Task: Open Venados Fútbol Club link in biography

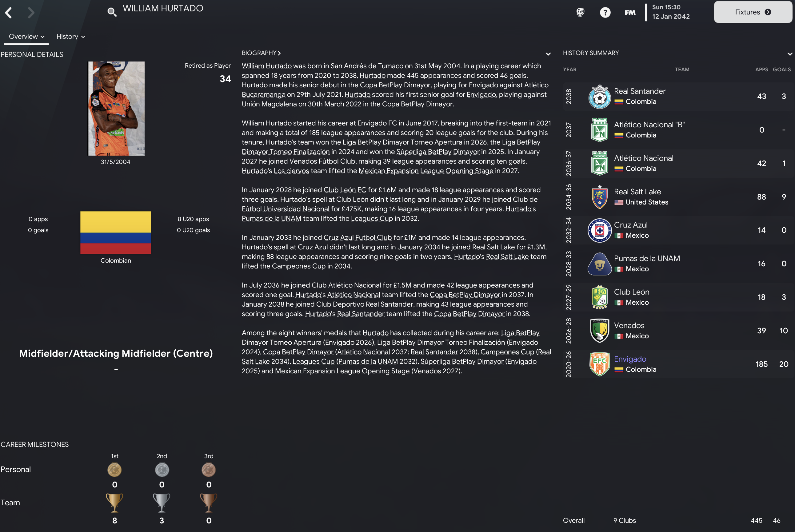Action: coord(322,161)
